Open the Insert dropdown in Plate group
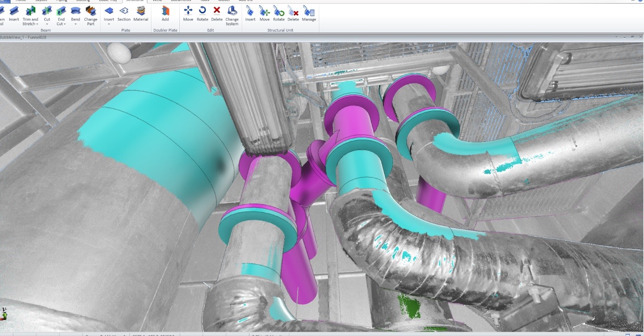 (x=109, y=24)
